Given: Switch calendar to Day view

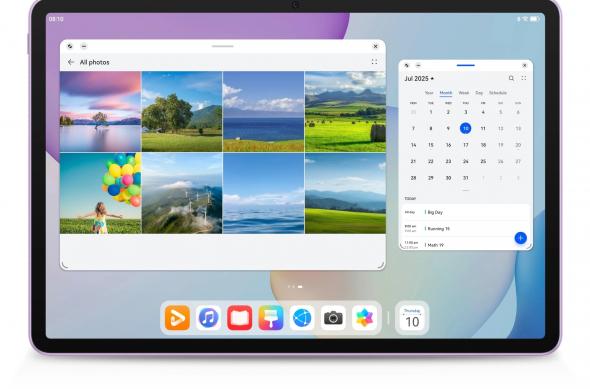Looking at the screenshot, I should coord(479,93).
